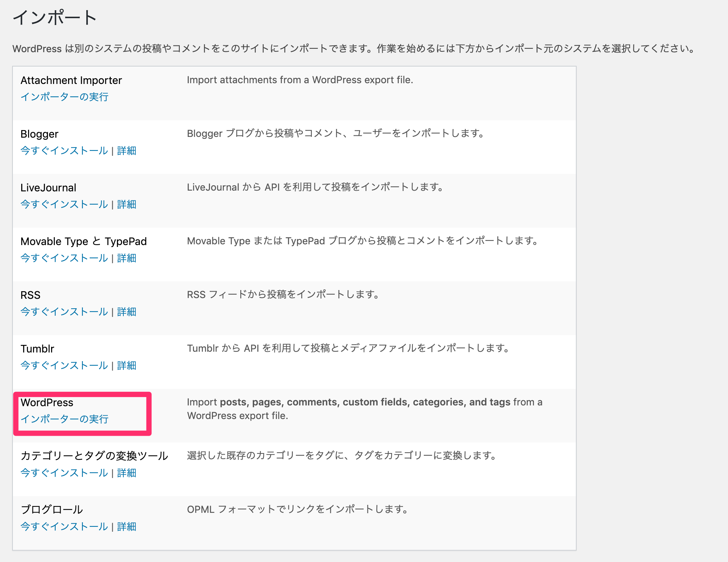The image size is (728, 562).
Task: View 詳細 for Tumblr importer
Action: 126,365
